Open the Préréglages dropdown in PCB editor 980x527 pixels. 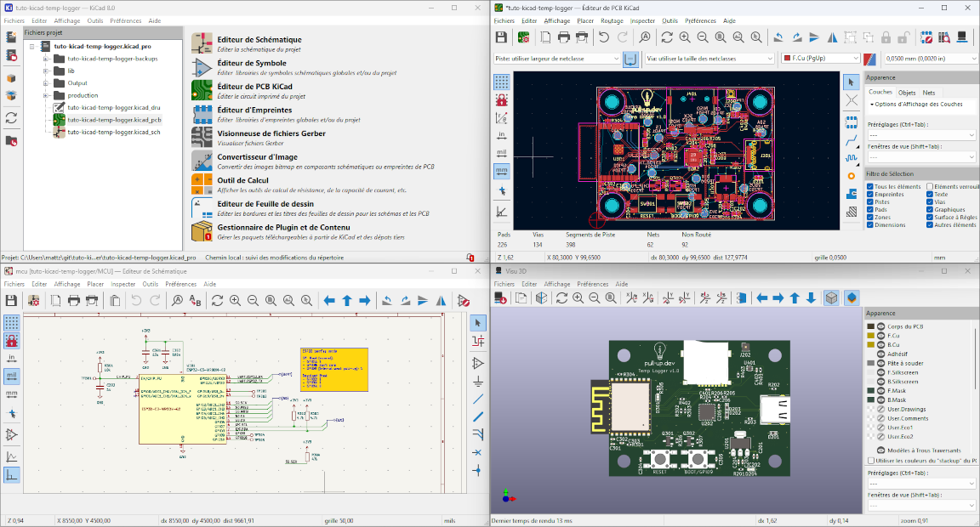(923, 134)
